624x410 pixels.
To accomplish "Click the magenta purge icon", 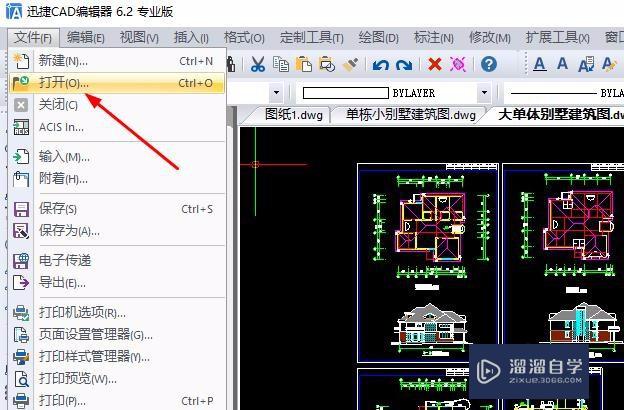I will (x=458, y=64).
